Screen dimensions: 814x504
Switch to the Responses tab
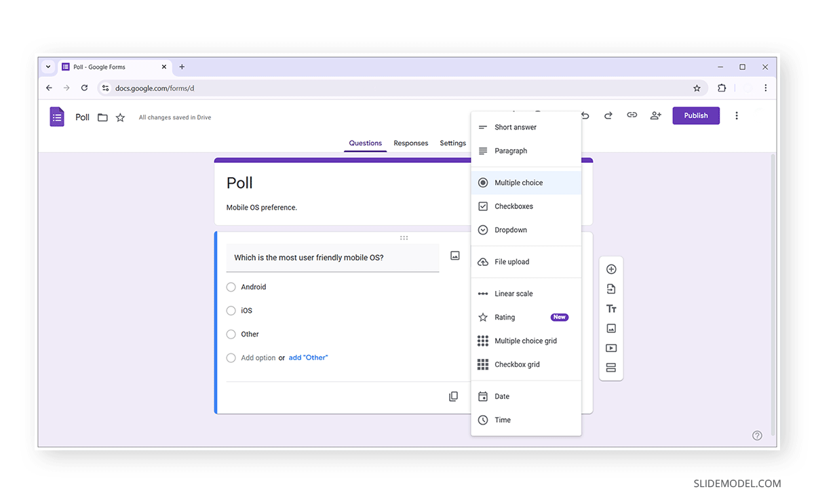pos(410,143)
